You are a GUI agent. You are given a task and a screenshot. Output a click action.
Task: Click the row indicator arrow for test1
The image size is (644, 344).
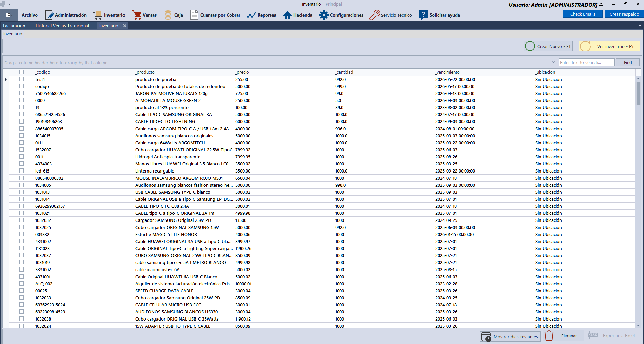(x=6, y=79)
